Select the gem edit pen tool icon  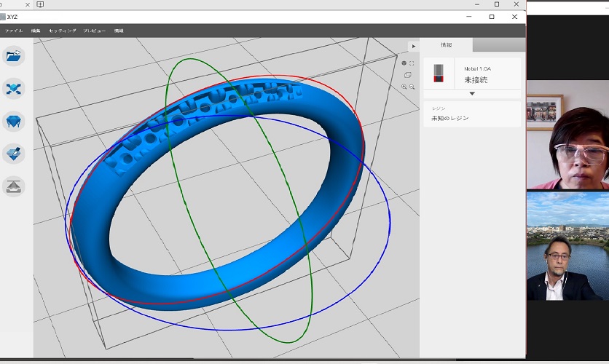tap(14, 153)
